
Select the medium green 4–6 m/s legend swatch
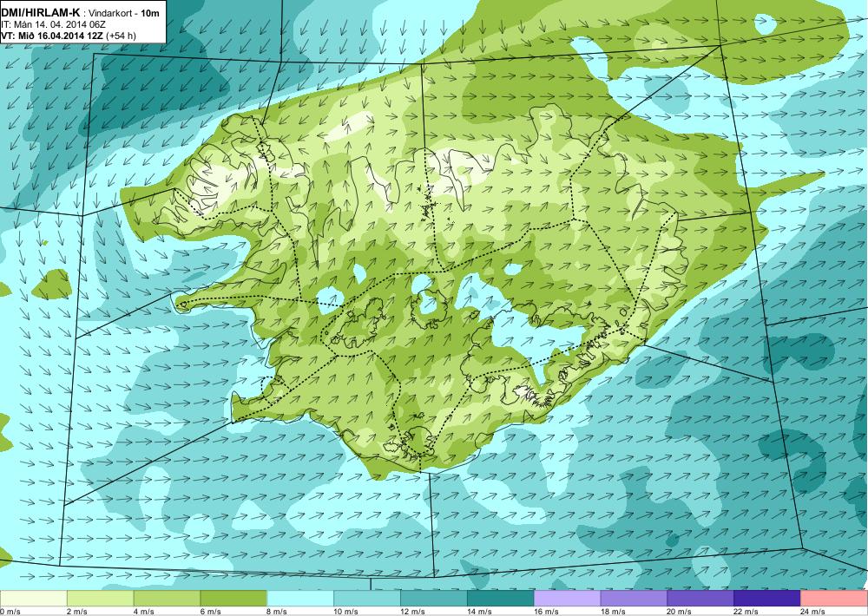click(167, 599)
